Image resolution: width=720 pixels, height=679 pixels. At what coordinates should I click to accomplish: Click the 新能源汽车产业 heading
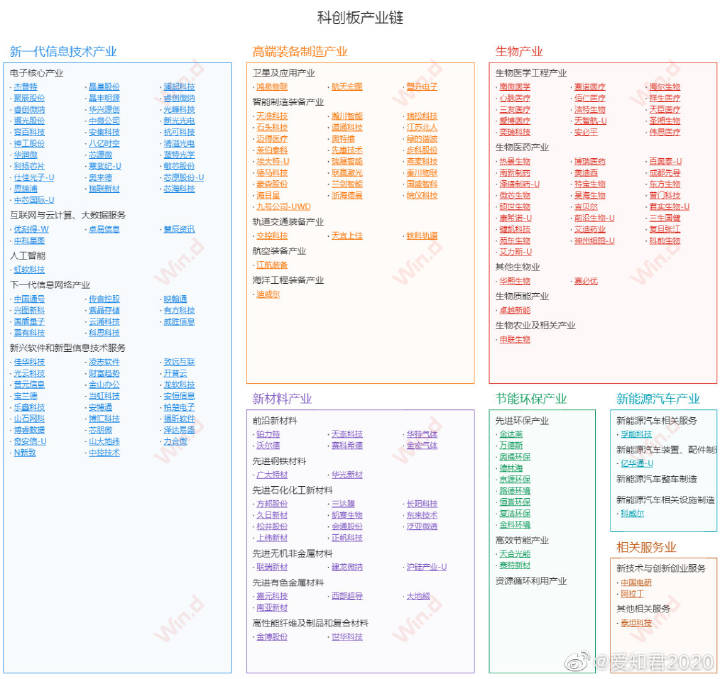658,398
